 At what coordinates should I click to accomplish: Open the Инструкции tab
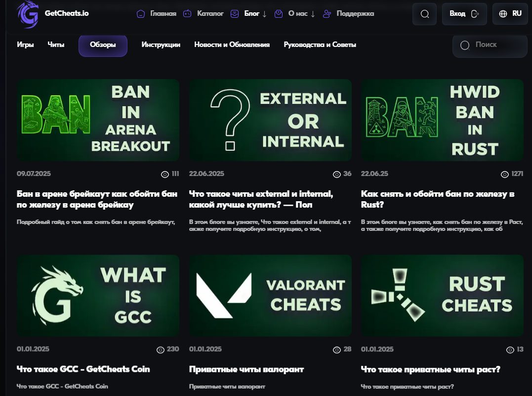click(161, 45)
